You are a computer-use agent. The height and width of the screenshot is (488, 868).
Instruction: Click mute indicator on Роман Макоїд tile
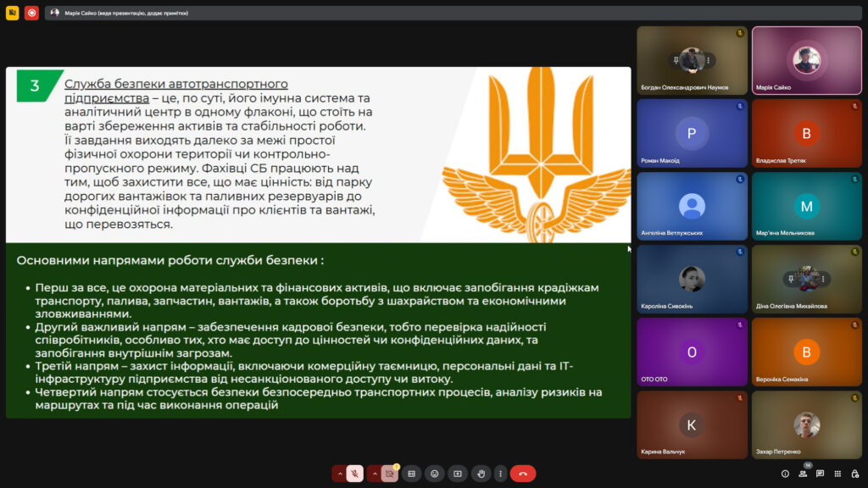pyautogui.click(x=740, y=106)
